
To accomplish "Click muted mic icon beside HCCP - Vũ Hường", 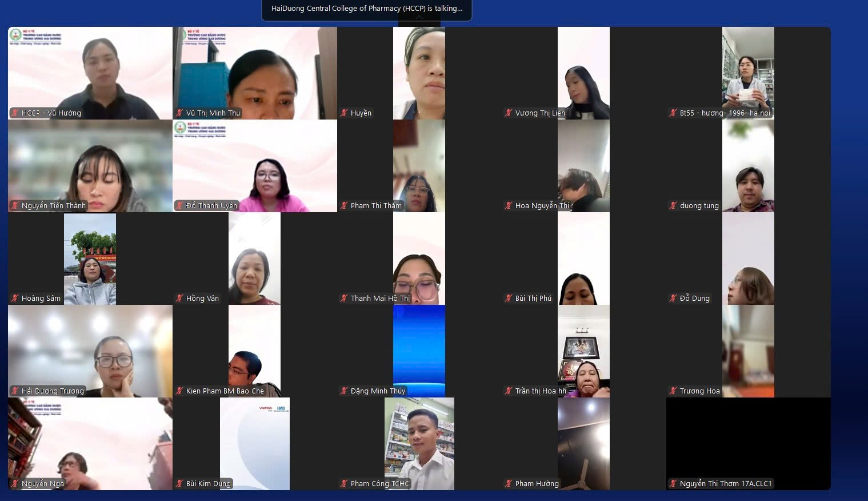I will (15, 113).
